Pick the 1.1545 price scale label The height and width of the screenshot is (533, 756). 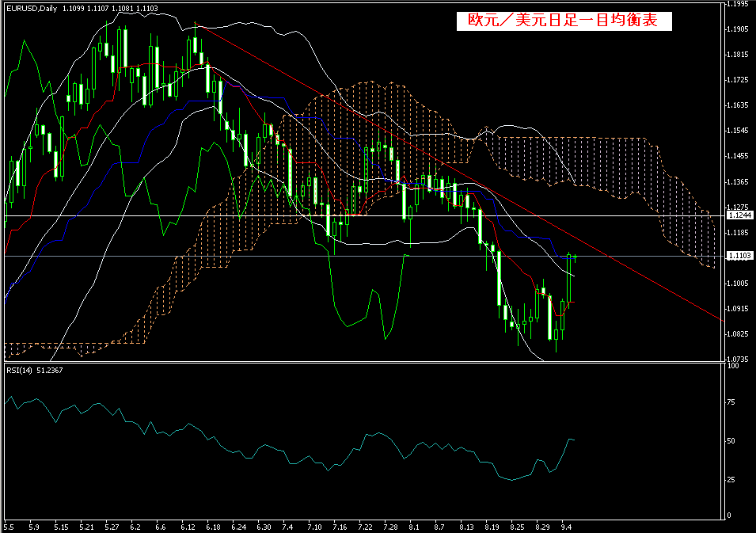[x=738, y=131]
